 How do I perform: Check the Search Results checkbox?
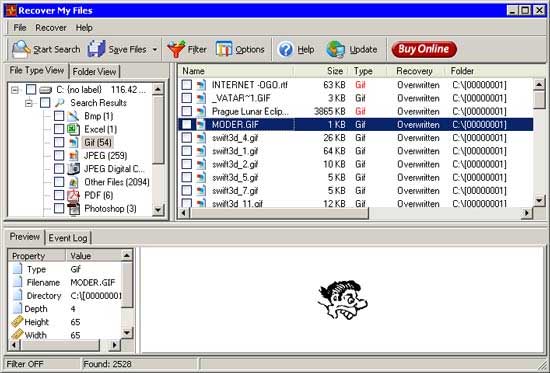[45, 103]
